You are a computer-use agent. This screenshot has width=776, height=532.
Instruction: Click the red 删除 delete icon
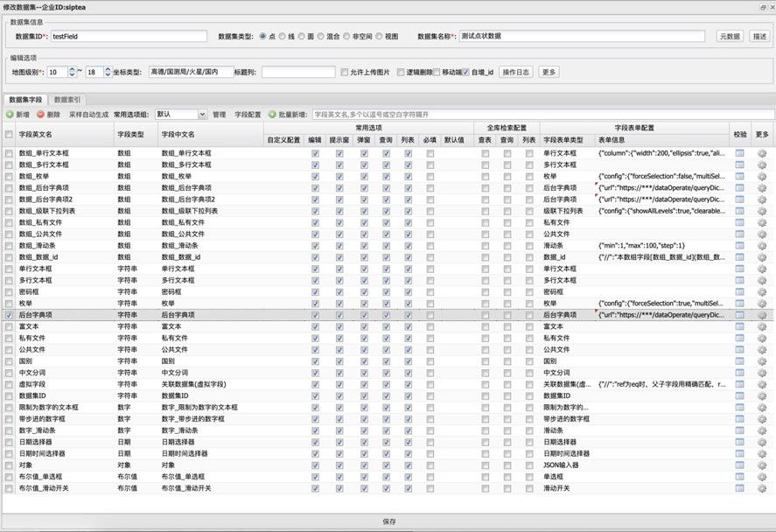point(40,115)
